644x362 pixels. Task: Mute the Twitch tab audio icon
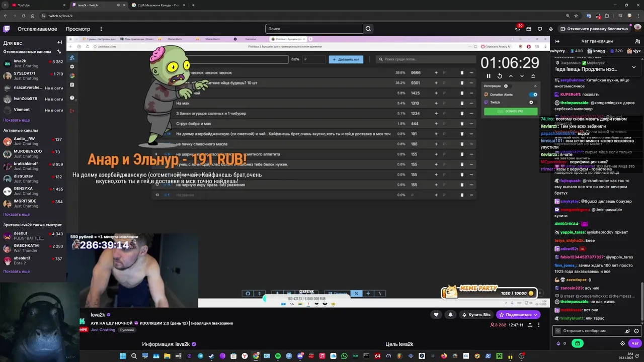click(118, 5)
